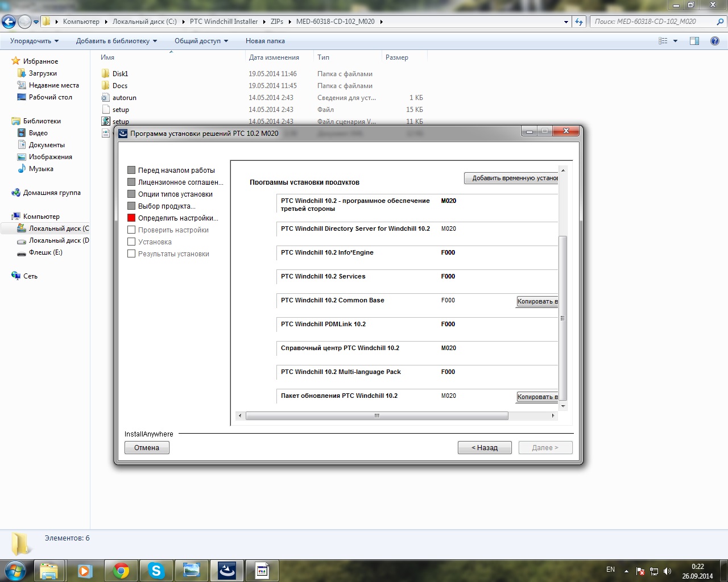Change the Explorer view mode icon

pos(663,41)
